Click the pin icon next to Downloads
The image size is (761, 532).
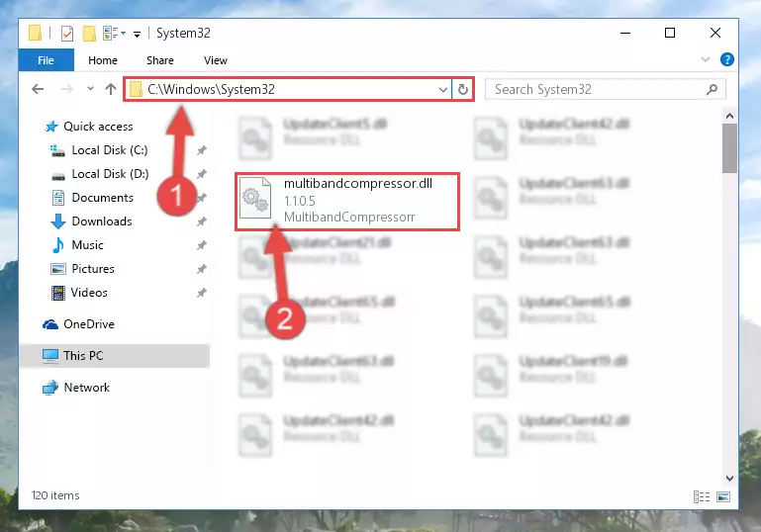tap(202, 222)
